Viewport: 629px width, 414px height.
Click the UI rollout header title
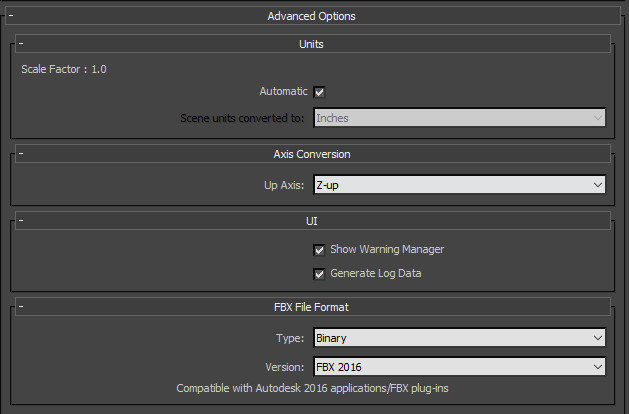pyautogui.click(x=312, y=221)
